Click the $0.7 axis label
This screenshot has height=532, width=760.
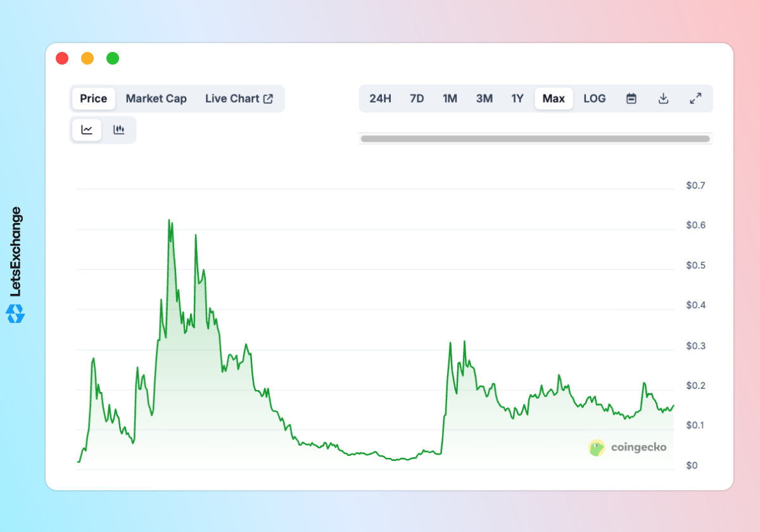[x=695, y=186]
